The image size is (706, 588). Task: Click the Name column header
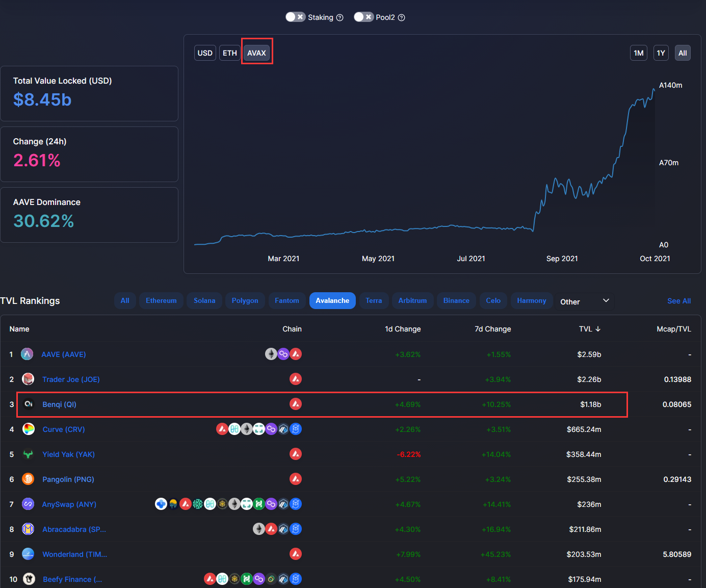click(19, 329)
